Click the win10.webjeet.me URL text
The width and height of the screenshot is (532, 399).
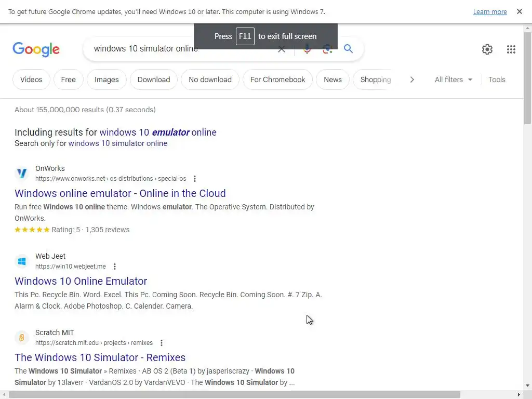point(71,267)
